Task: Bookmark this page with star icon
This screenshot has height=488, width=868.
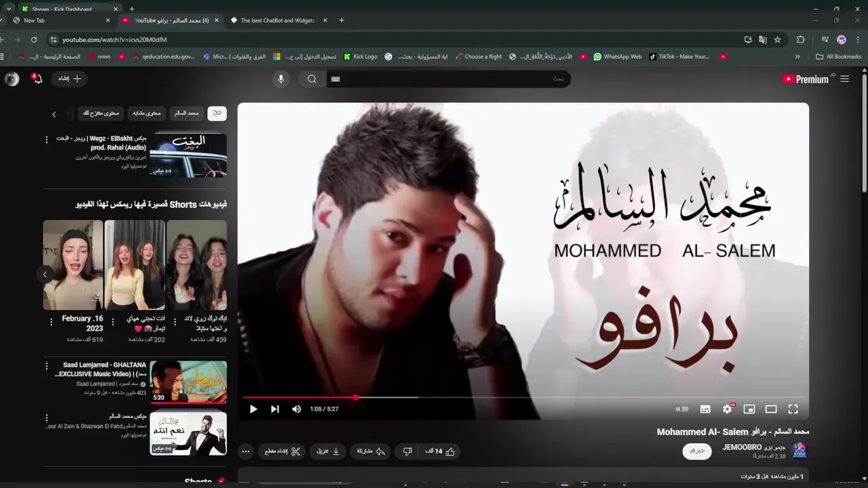Action: (x=778, y=40)
